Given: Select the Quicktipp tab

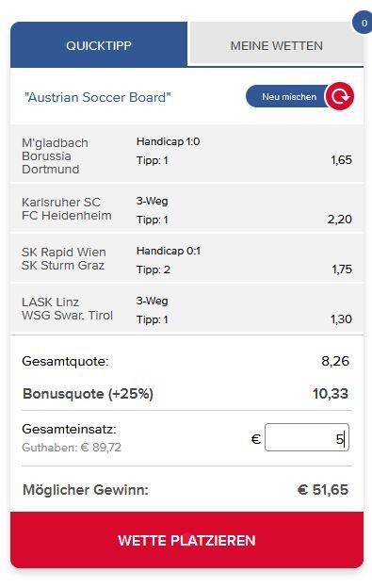Looking at the screenshot, I should (99, 45).
